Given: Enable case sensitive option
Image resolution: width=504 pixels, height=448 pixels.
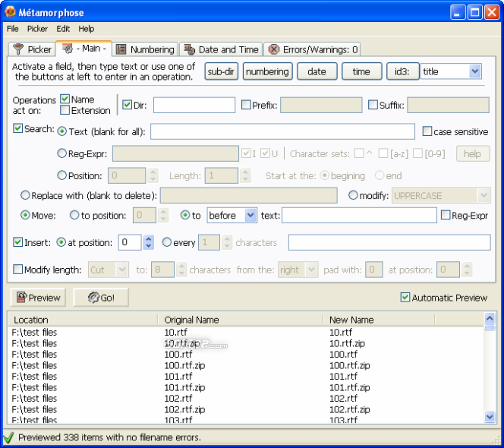Looking at the screenshot, I should tap(427, 131).
